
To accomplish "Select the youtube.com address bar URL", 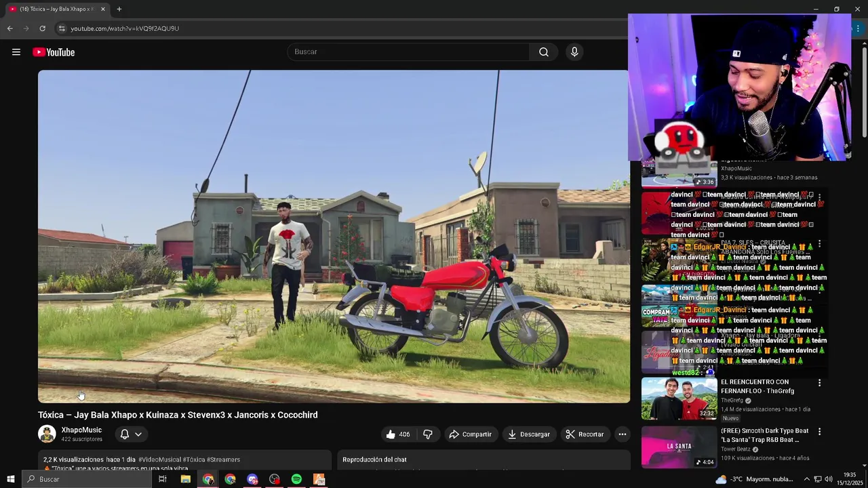I will [125, 28].
